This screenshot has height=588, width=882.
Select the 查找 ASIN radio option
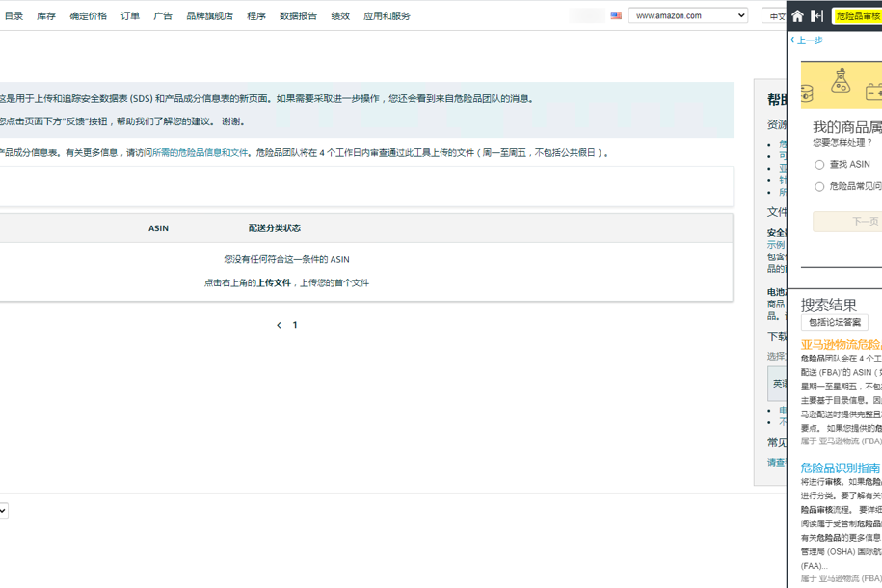click(819, 164)
